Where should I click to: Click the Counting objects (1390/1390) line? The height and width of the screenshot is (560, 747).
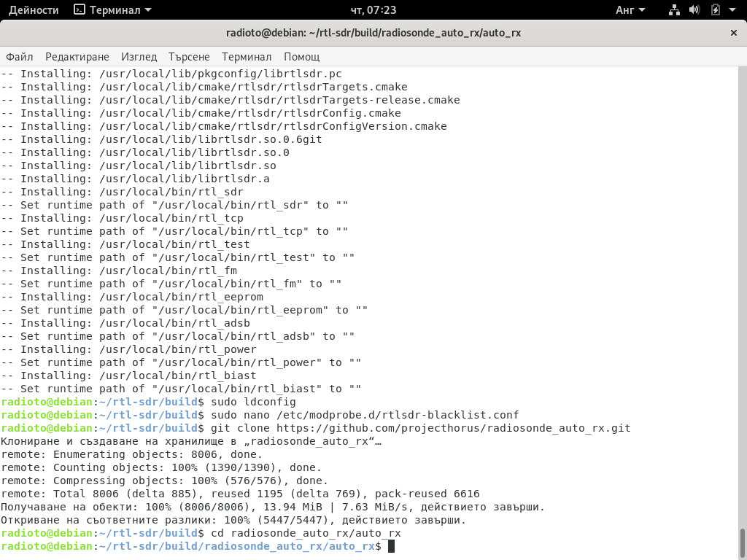[x=161, y=467]
